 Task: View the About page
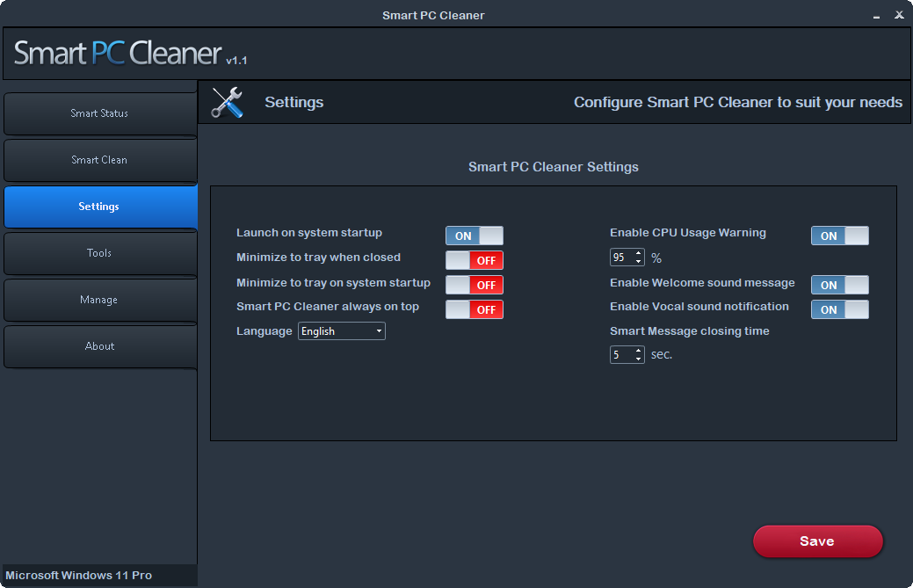click(x=99, y=346)
